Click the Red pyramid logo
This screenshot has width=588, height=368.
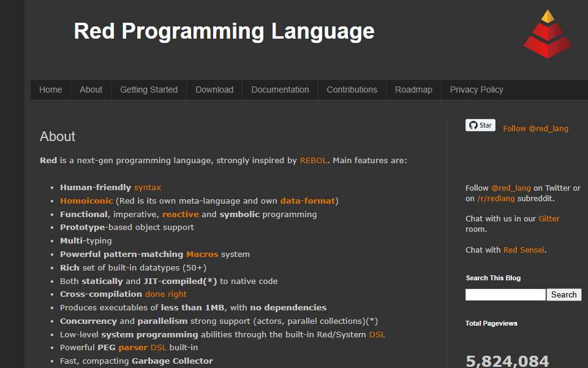coord(548,34)
